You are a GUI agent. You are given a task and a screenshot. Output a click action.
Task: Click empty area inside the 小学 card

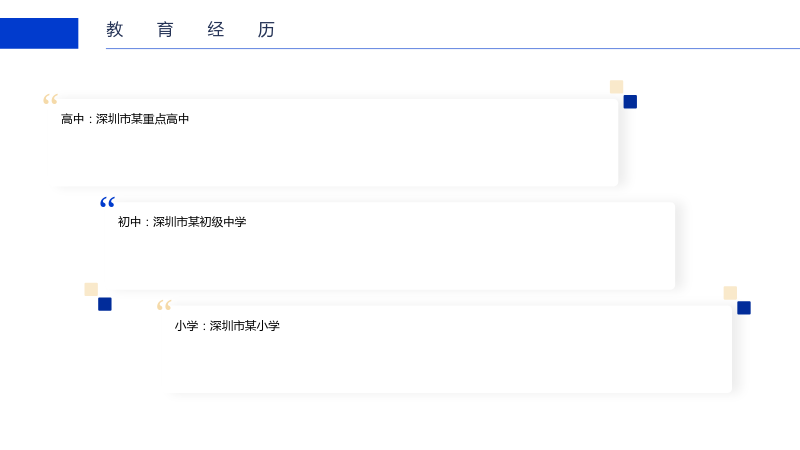point(459,362)
